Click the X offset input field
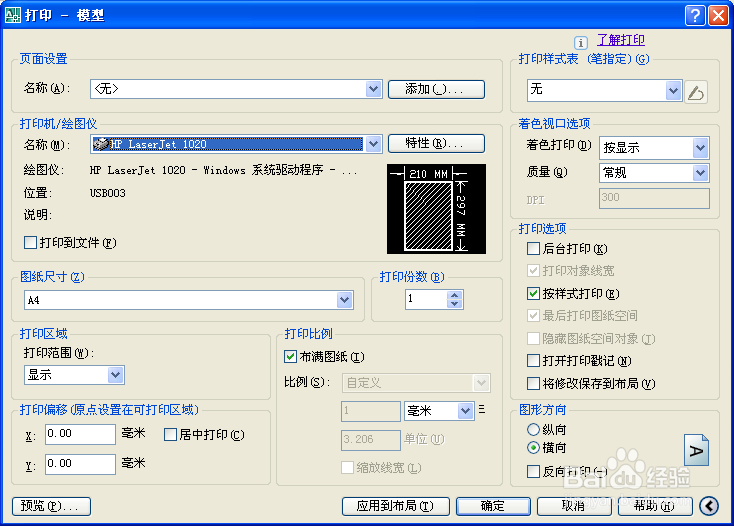Image resolution: width=734 pixels, height=526 pixels. (81, 434)
